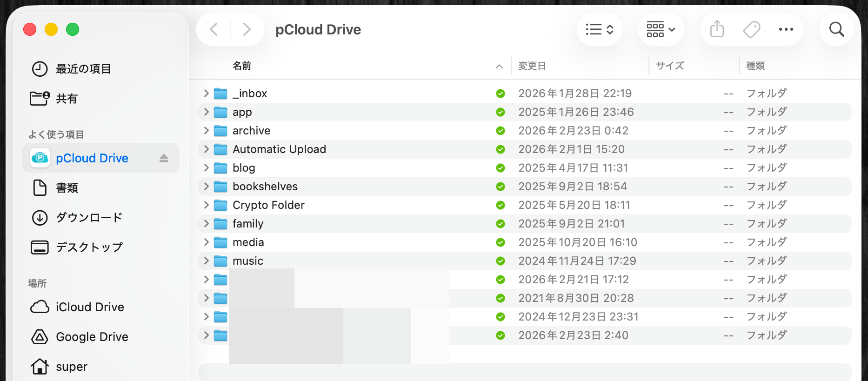Screen dimensions: 868x381
Task: Select the music folder name
Action: [248, 261]
